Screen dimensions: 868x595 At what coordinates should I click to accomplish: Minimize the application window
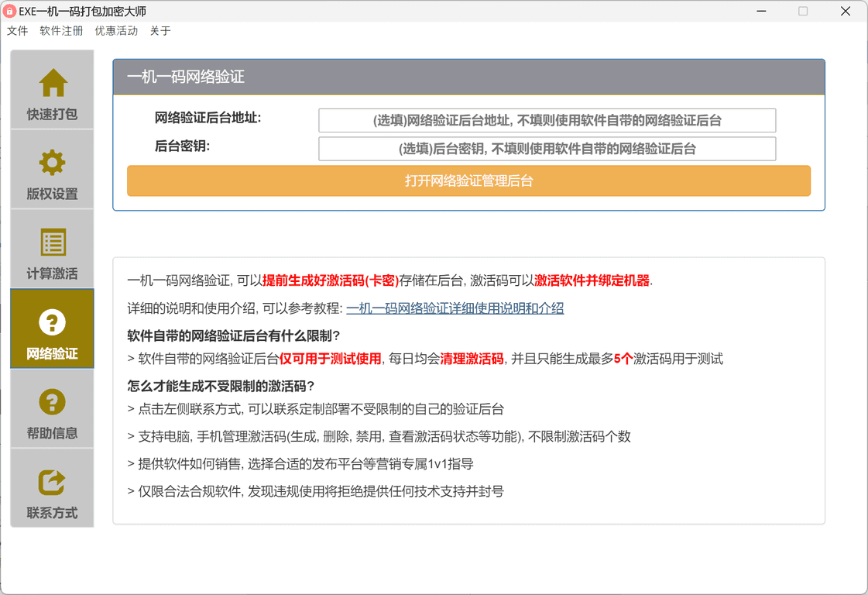[760, 12]
